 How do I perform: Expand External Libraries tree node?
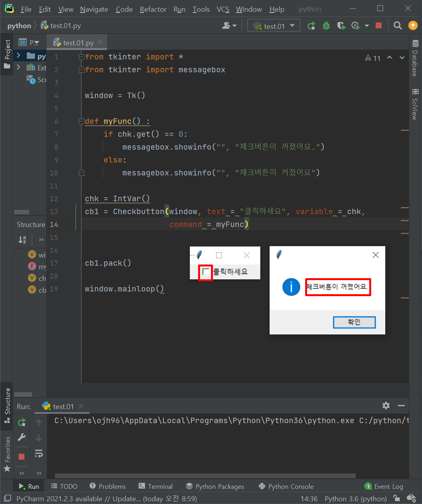[x=18, y=67]
